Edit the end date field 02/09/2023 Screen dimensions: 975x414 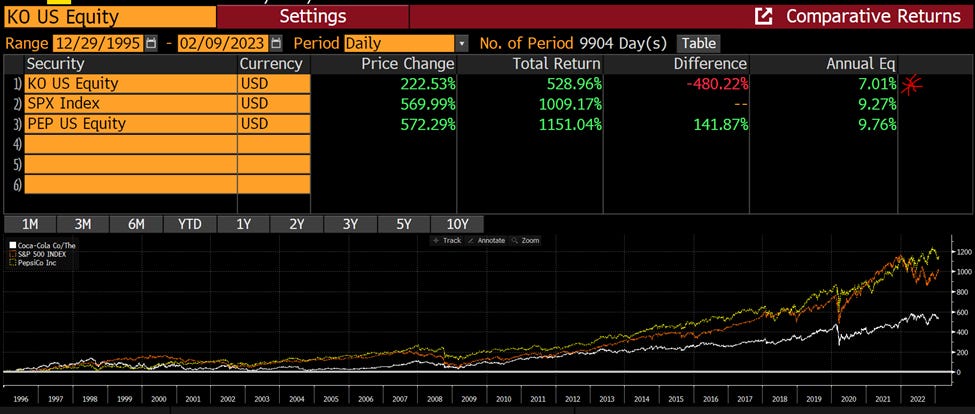tap(223, 44)
